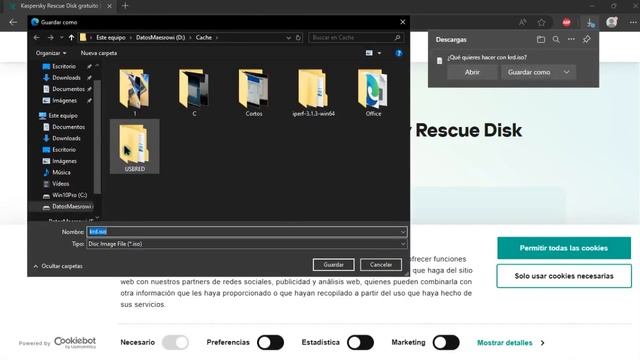The width and height of the screenshot is (640, 360).
Task: Open the Organizar menu
Action: click(51, 53)
